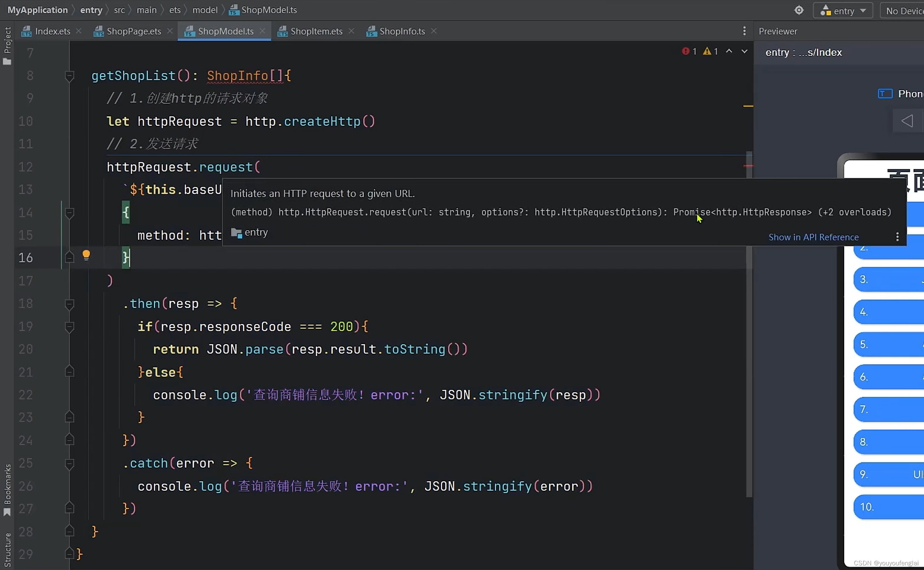Toggle the fold end marker on line 27
Screen dimensions: 924x570
click(x=69, y=508)
